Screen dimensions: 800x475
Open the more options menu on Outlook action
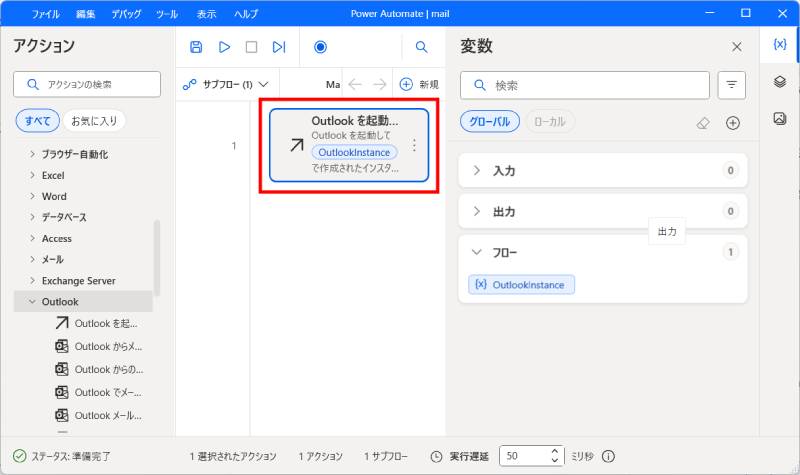(414, 145)
